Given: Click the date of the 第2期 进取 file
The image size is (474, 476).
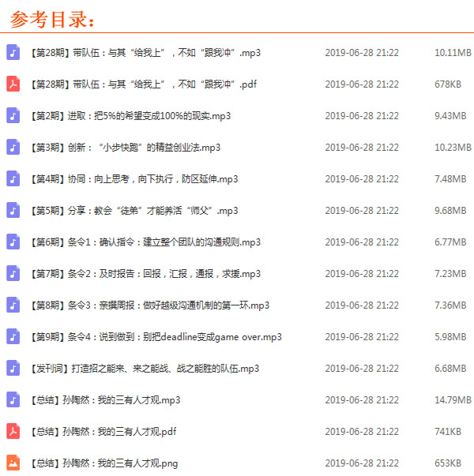Looking at the screenshot, I should tap(362, 116).
